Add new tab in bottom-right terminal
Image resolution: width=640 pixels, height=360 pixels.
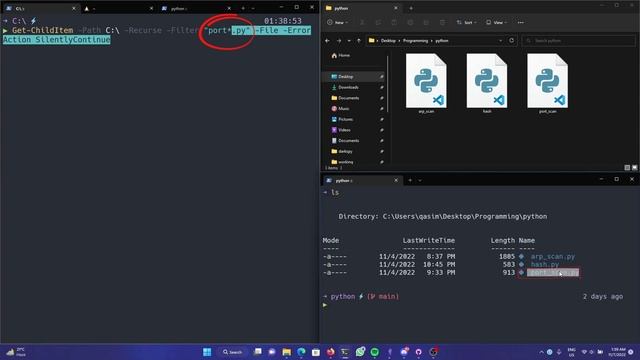(x=410, y=180)
